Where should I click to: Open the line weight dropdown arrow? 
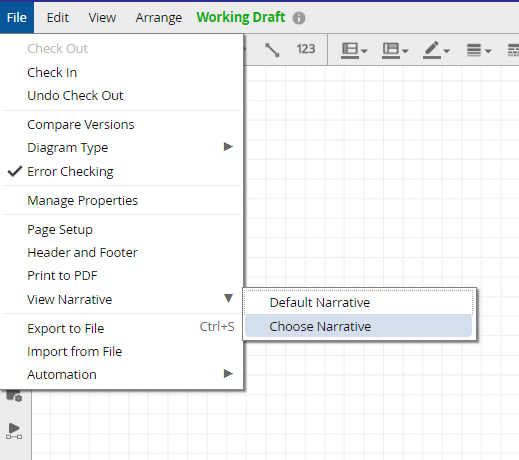(x=488, y=51)
